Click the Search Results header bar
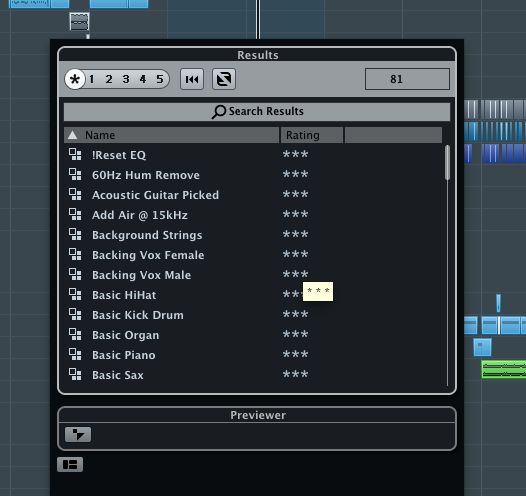 (x=257, y=111)
